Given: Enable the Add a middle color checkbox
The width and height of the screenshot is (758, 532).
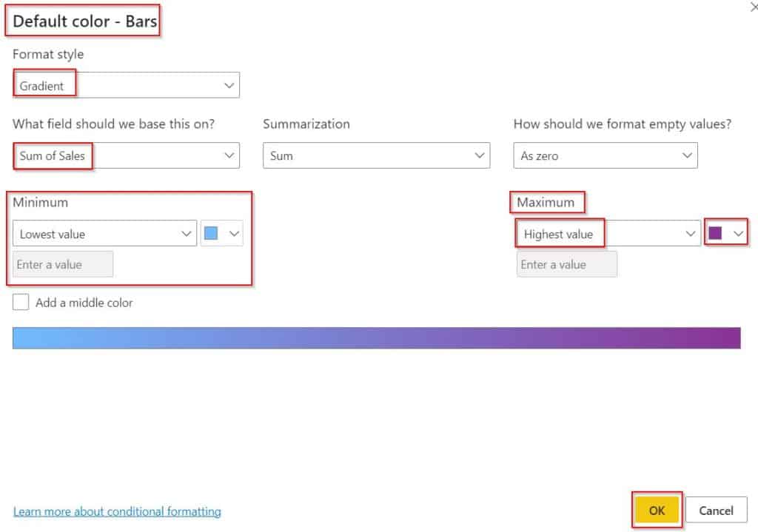Looking at the screenshot, I should pos(21,303).
